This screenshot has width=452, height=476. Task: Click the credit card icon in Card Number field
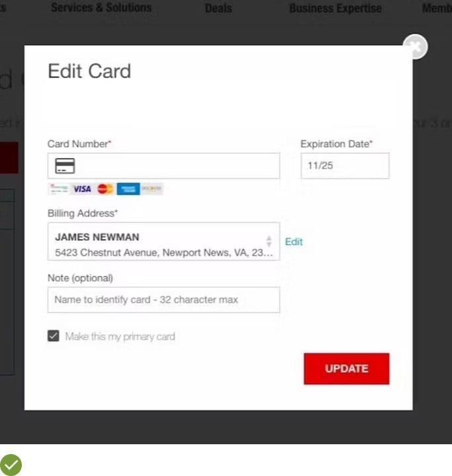(x=65, y=166)
